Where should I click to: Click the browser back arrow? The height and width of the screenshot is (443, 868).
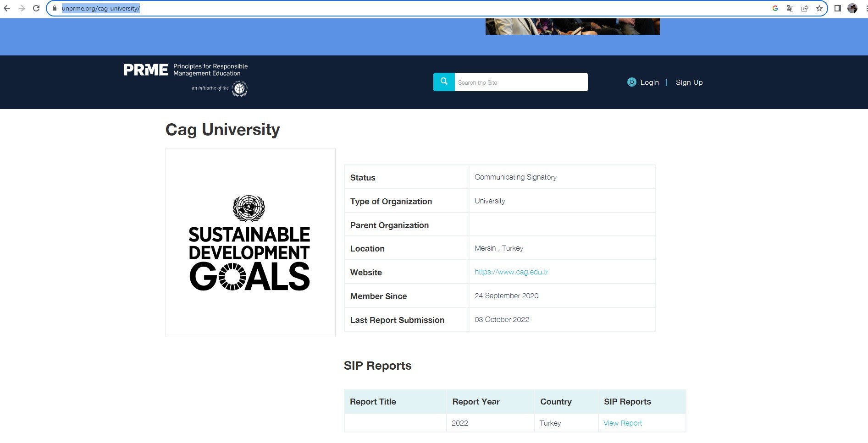7,8
